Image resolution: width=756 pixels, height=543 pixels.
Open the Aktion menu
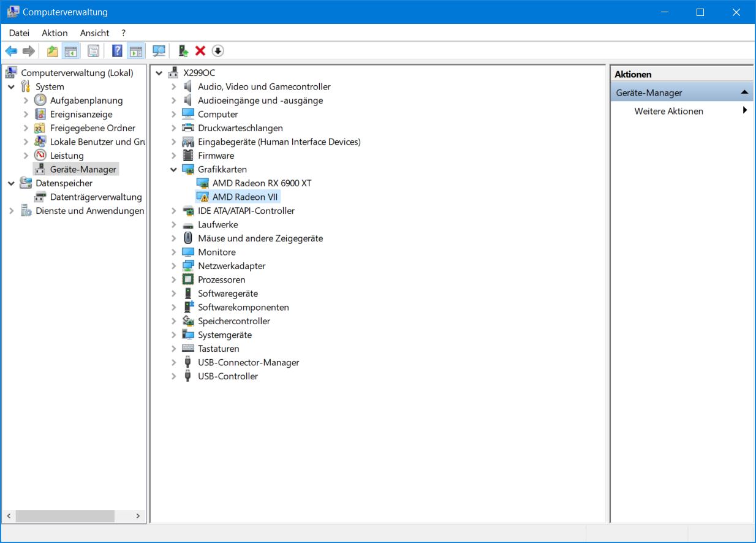tap(55, 33)
